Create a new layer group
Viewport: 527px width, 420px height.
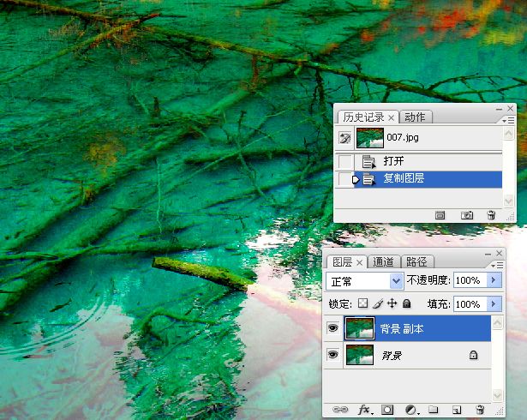point(434,409)
